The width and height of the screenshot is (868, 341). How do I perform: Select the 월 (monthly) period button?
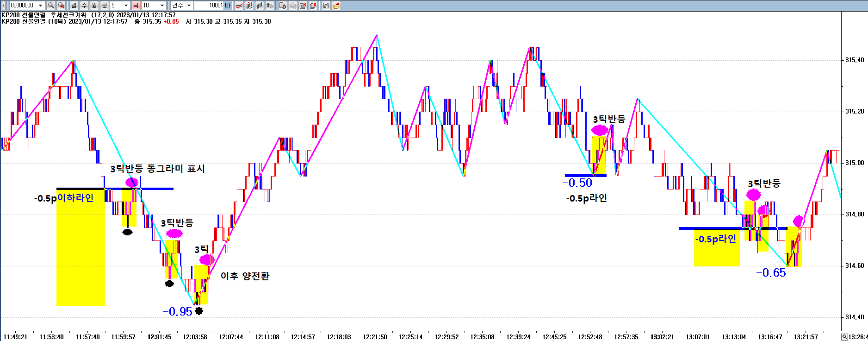[94, 6]
